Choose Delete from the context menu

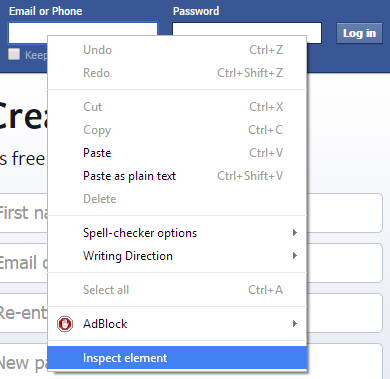point(177,199)
